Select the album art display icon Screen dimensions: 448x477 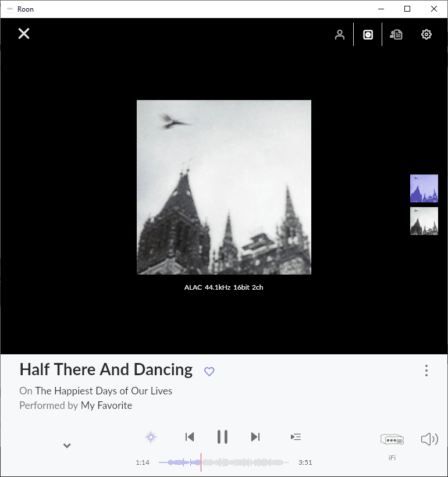pyautogui.click(x=368, y=34)
